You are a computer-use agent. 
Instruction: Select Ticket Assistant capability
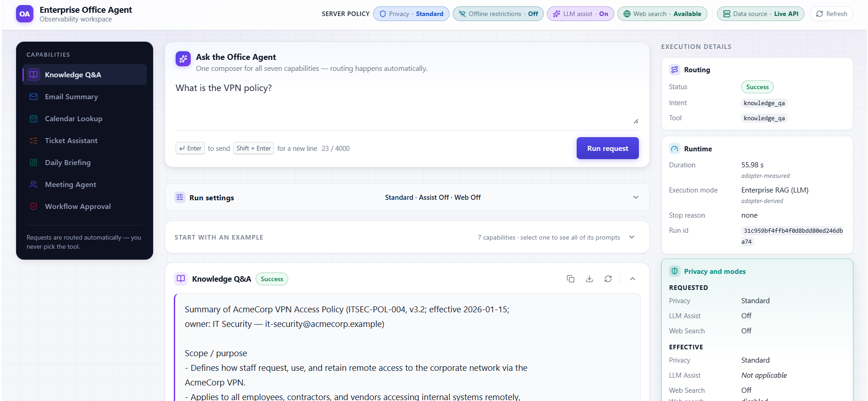coord(85,140)
